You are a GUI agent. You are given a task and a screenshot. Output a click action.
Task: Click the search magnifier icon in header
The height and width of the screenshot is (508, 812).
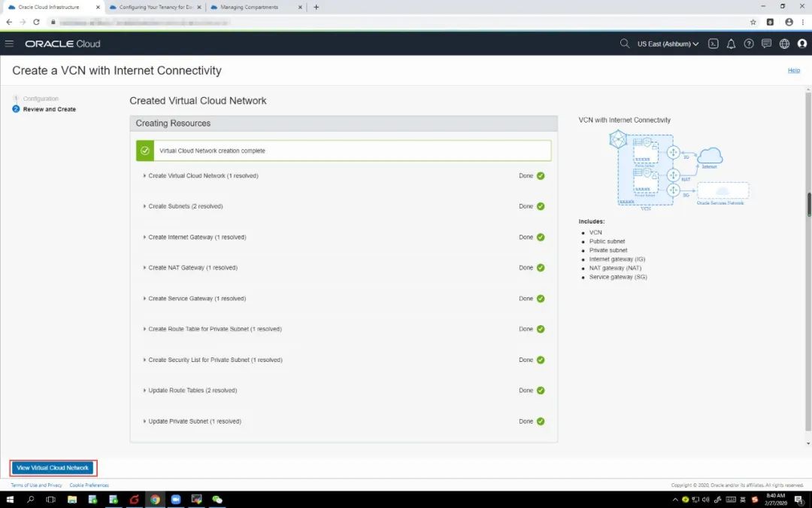[x=624, y=44]
